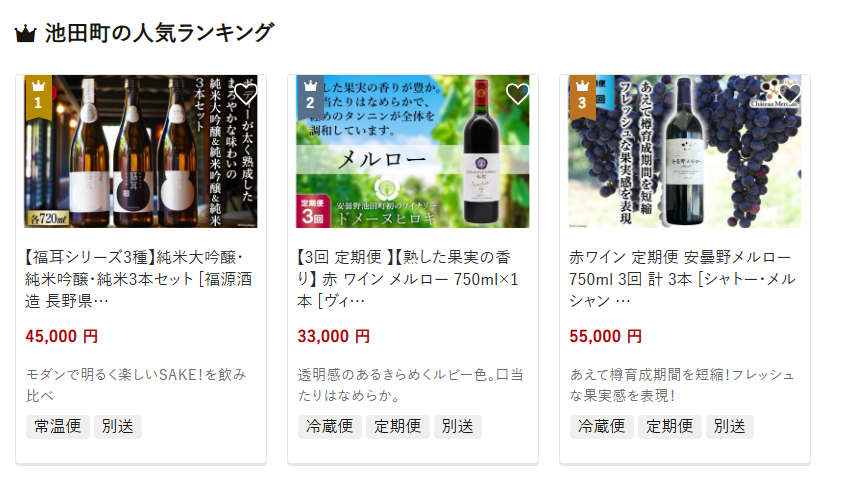
Task: Select 定期便 tag on the third card
Action: (670, 426)
